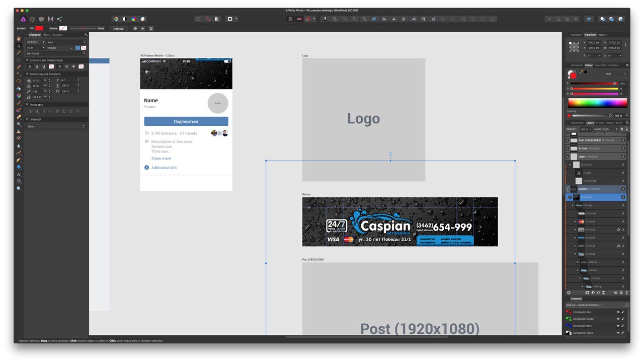Switch to the Tone Mapping persona
Screen dimensions: 644x363
click(50, 19)
